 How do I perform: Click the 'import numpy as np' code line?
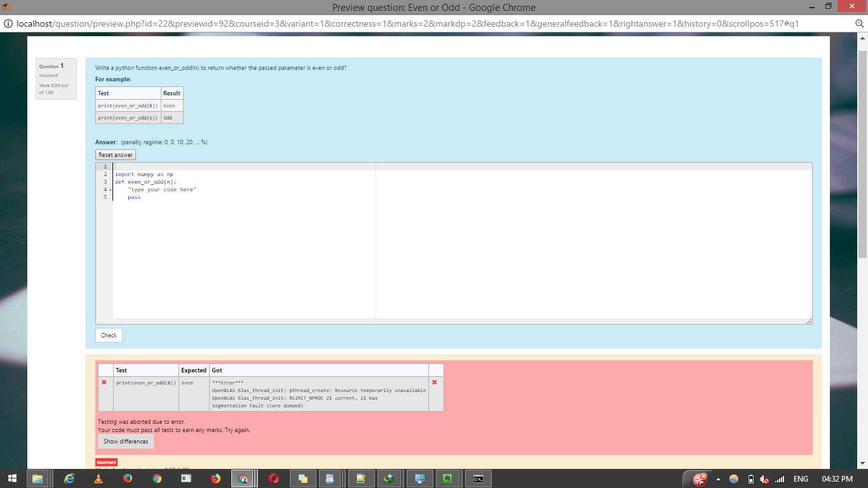pos(144,174)
